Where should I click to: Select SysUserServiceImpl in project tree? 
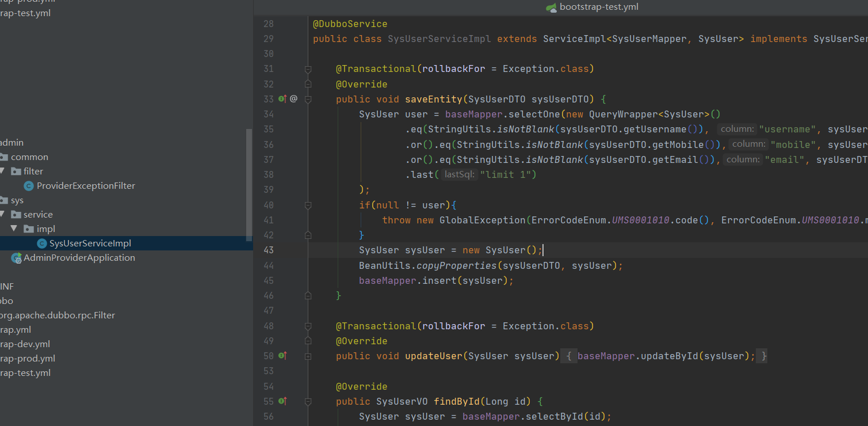[x=90, y=244]
